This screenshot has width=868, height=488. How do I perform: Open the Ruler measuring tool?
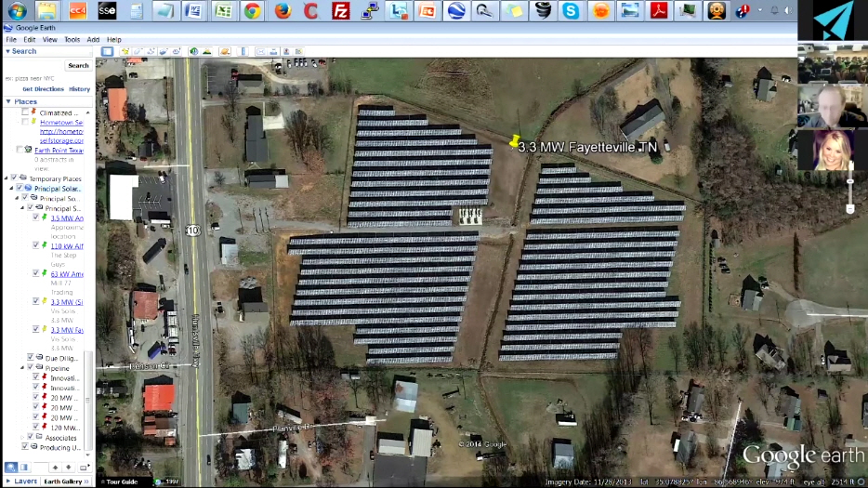[243, 51]
